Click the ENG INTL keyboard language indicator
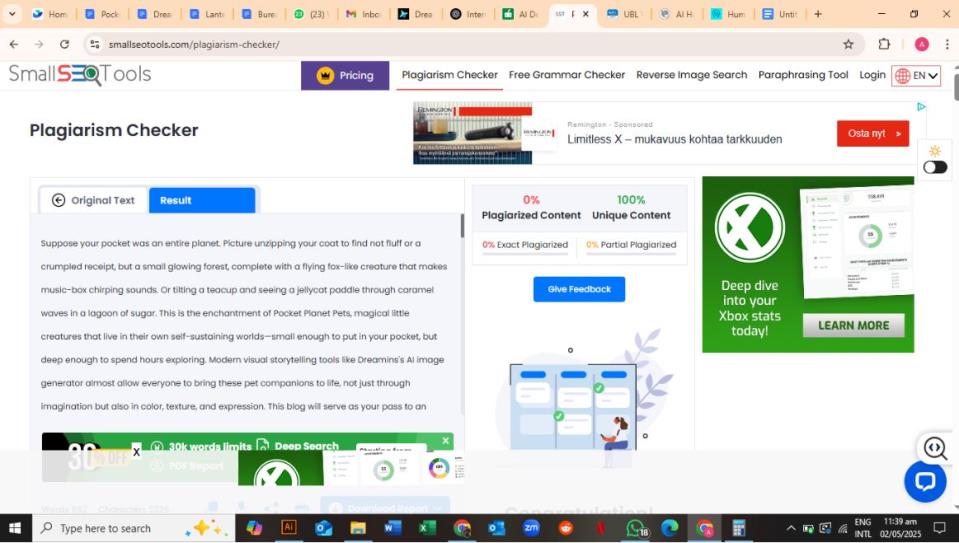 point(862,528)
